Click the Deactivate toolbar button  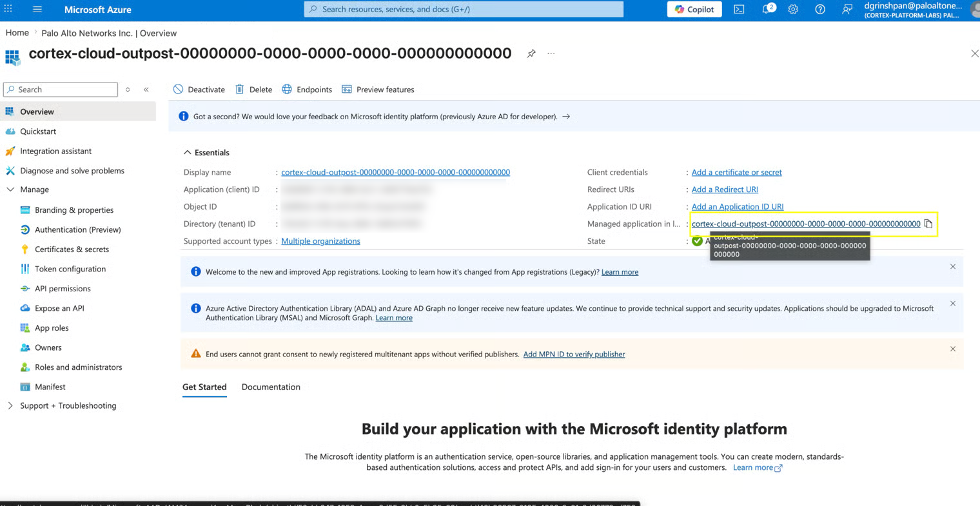[x=199, y=90]
